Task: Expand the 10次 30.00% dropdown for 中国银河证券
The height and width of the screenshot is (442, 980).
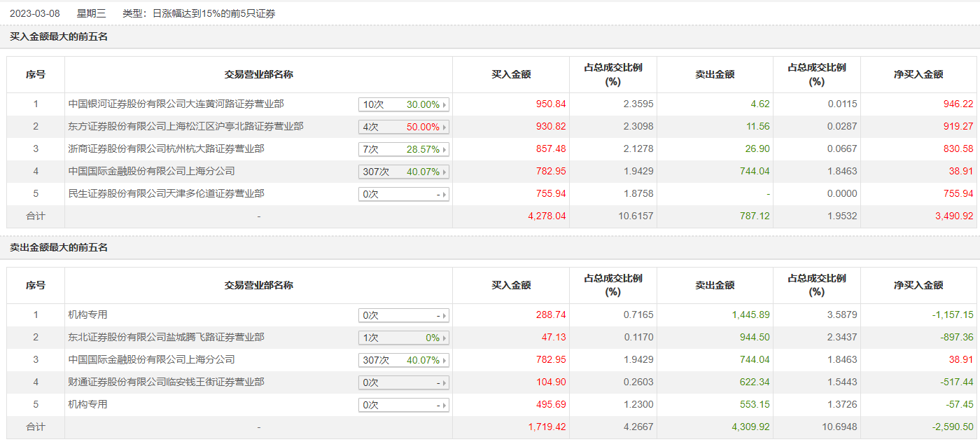Action: 404,104
